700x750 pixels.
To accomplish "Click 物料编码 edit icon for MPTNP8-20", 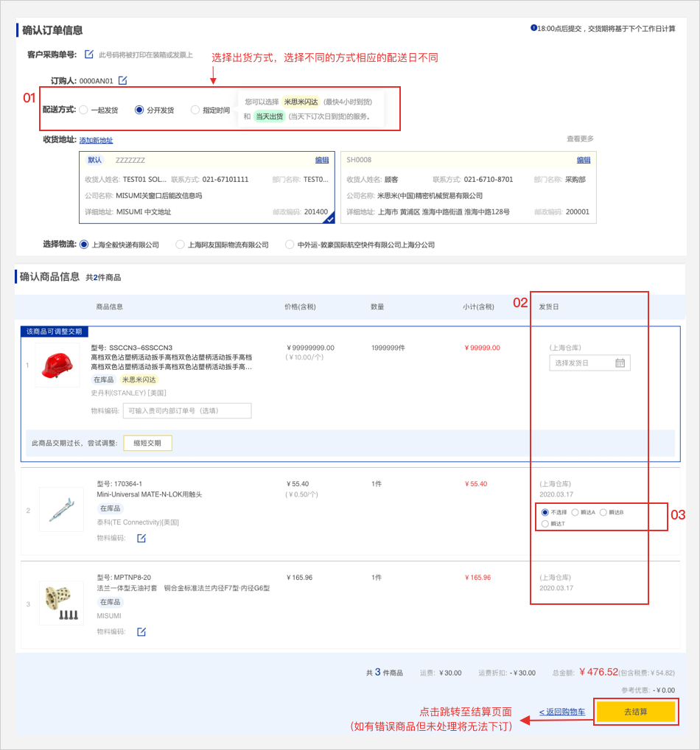I will (x=141, y=632).
